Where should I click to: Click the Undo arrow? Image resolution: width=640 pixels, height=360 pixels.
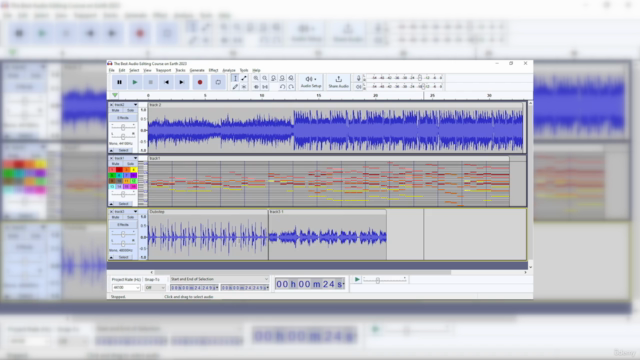[282, 87]
